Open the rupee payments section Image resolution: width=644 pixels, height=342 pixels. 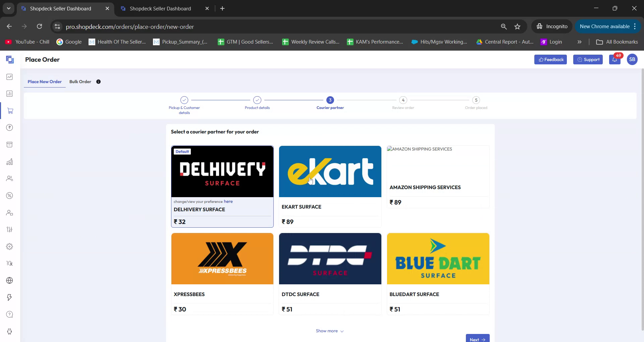click(10, 127)
